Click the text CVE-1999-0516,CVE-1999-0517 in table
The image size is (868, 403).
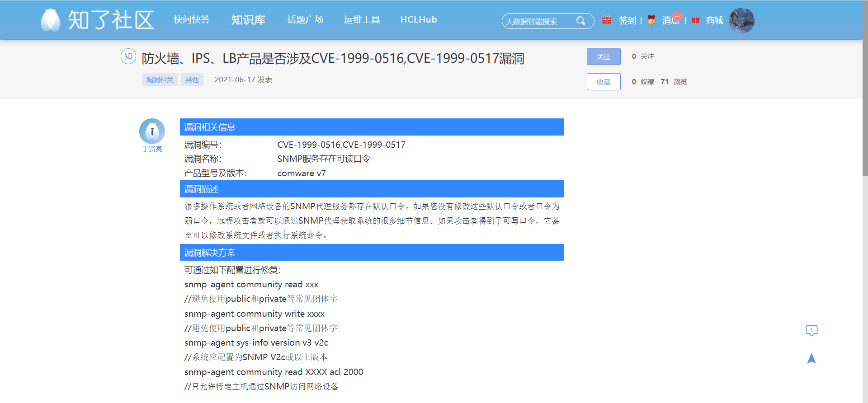[341, 145]
